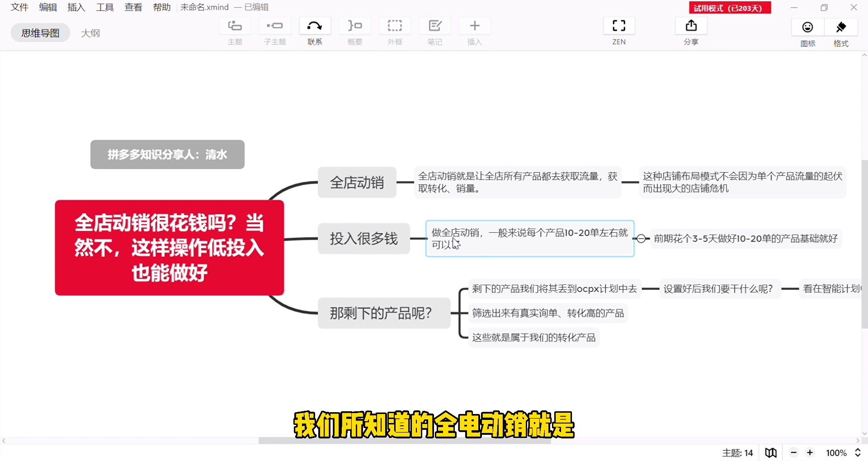Open the 工具 menu

(105, 7)
